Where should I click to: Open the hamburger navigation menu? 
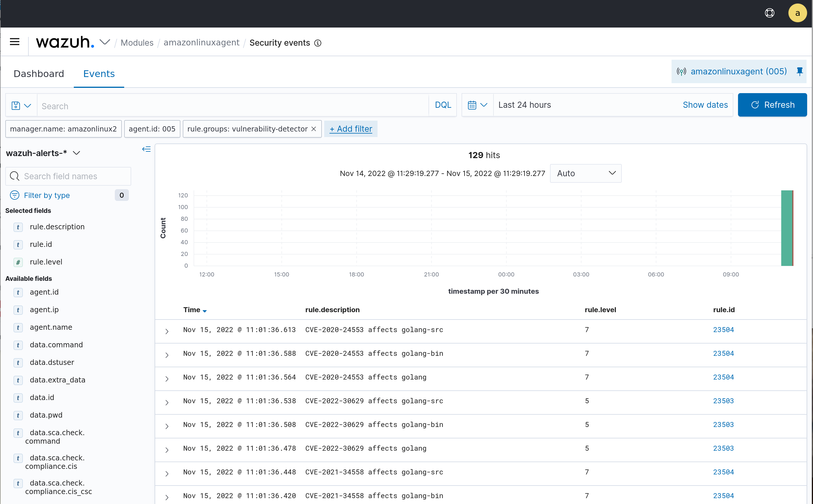tap(15, 42)
